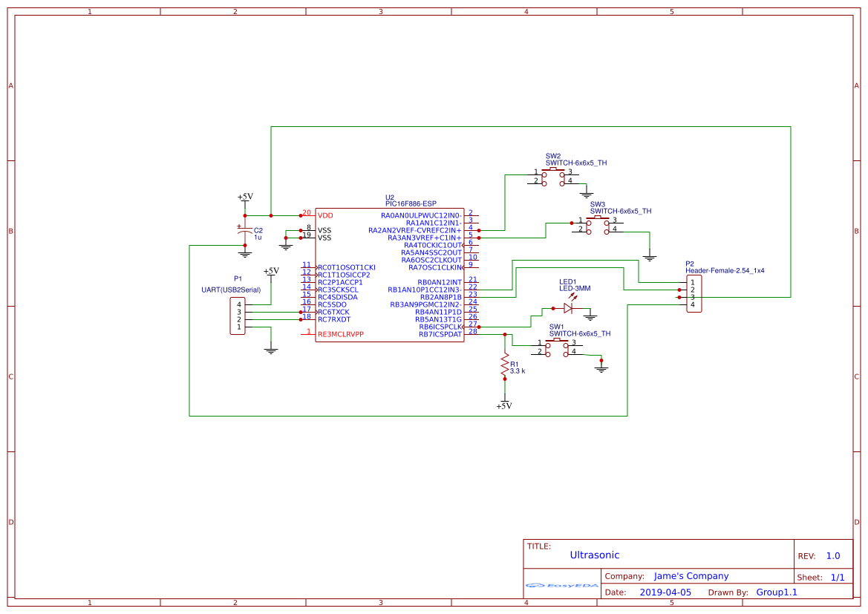Image resolution: width=868 pixels, height=614 pixels.
Task: Select resistor R1 zigzag symbol
Action: click(x=505, y=366)
